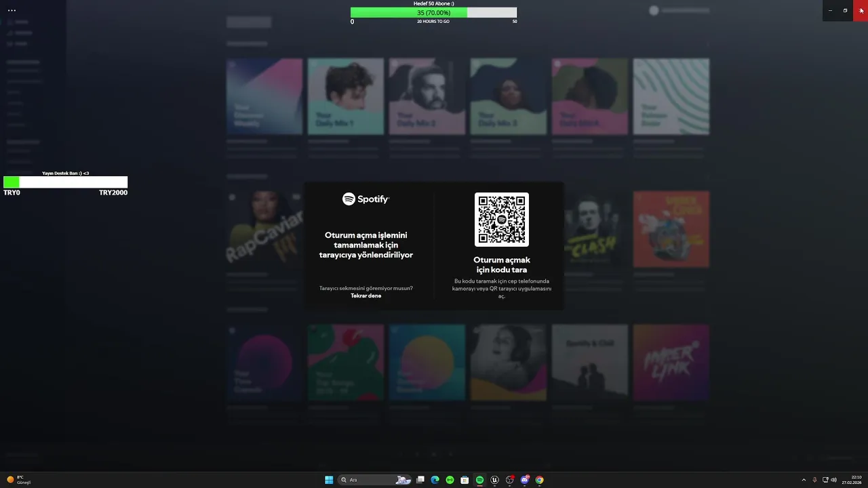868x488 pixels.
Task: Click the "Hedef 50 Abone :)" title
Action: [x=433, y=3]
